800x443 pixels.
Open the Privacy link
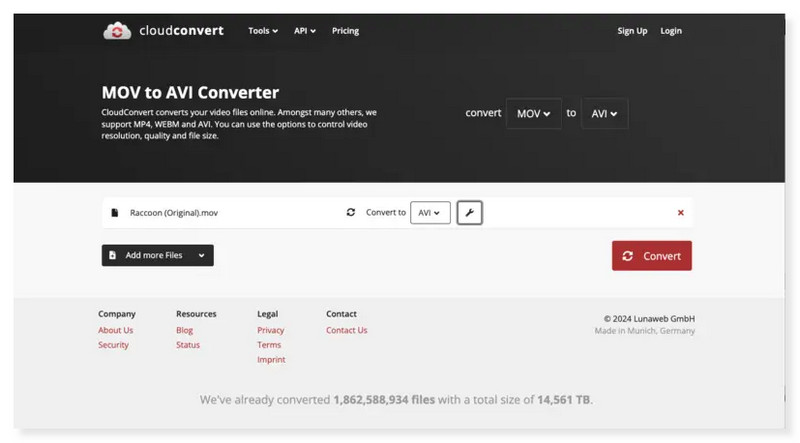click(270, 330)
